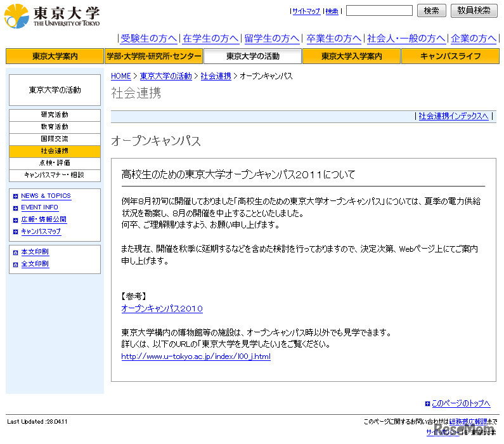Viewport: 504px width, 444px height.
Task: Open 留学生の方へ link
Action: 272,39
